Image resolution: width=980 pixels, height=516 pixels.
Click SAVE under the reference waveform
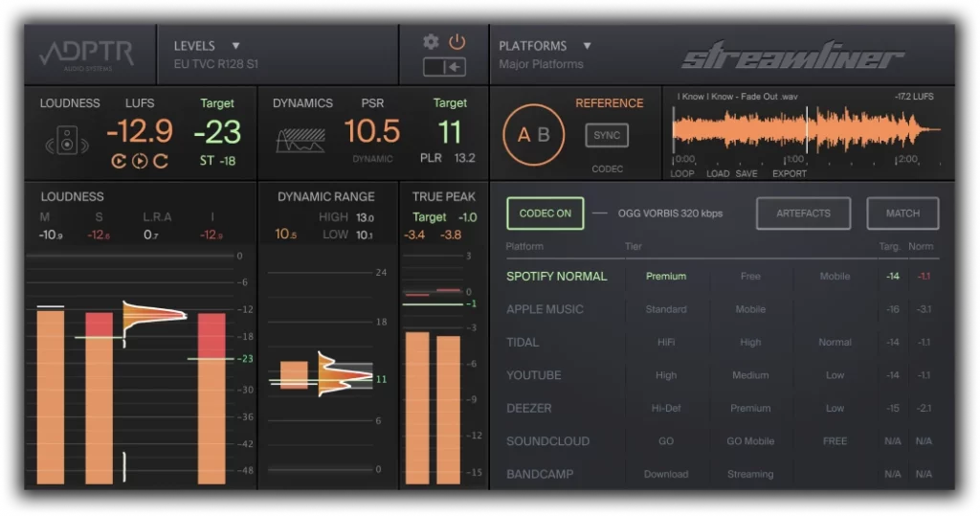746,174
